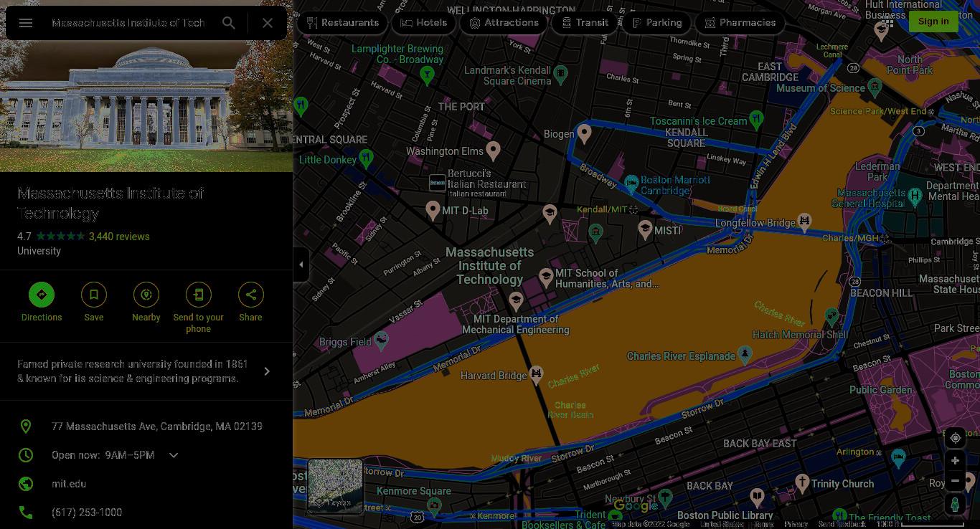
Task: Zoom out with the minus button
Action: tap(955, 480)
